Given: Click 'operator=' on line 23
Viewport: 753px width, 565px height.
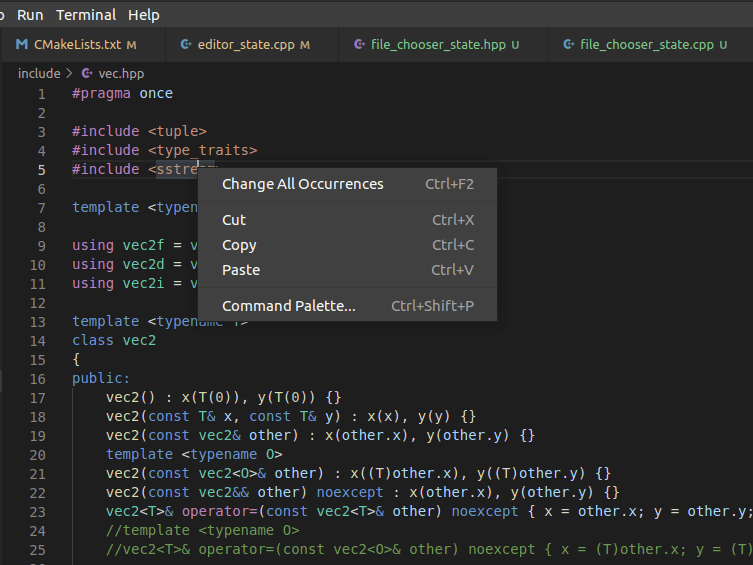Looking at the screenshot, I should [x=219, y=511].
